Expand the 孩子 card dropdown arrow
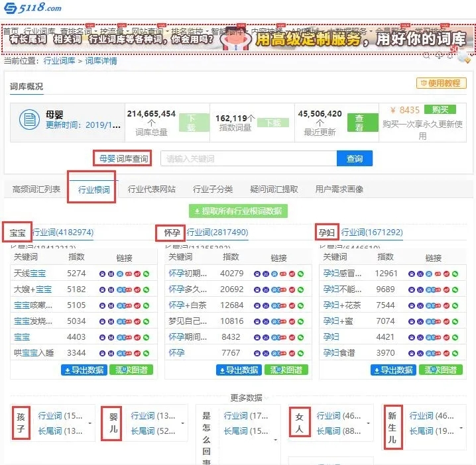 (90, 423)
